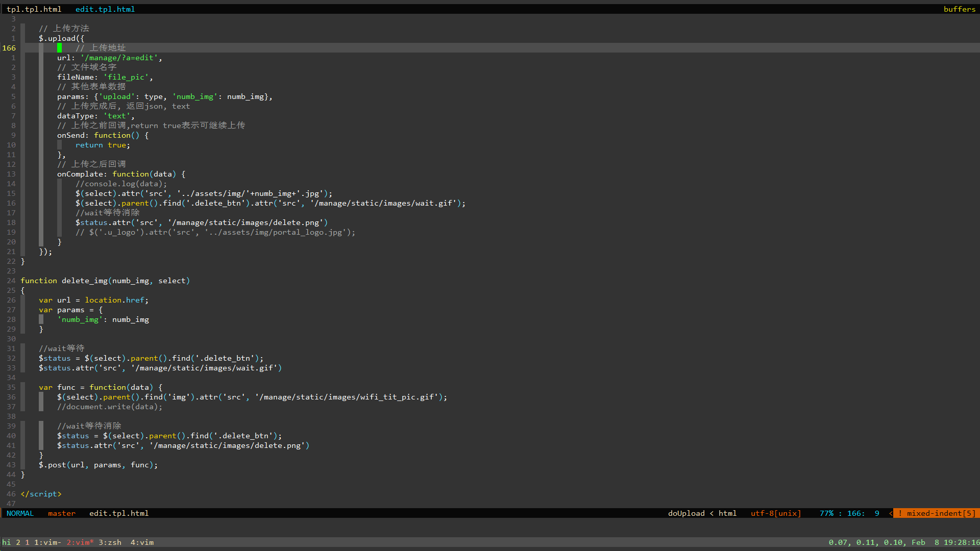Click the closing </script> tag
The width and height of the screenshot is (980, 551).
[41, 494]
